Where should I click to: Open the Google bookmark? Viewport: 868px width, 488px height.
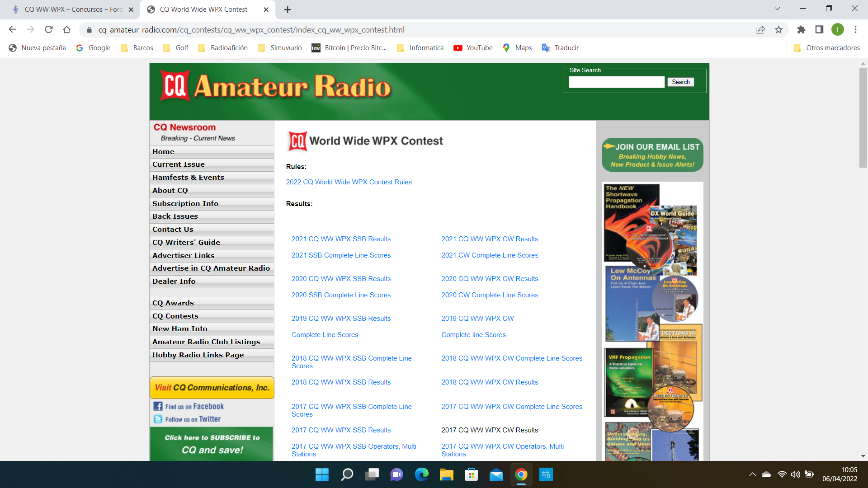(93, 48)
